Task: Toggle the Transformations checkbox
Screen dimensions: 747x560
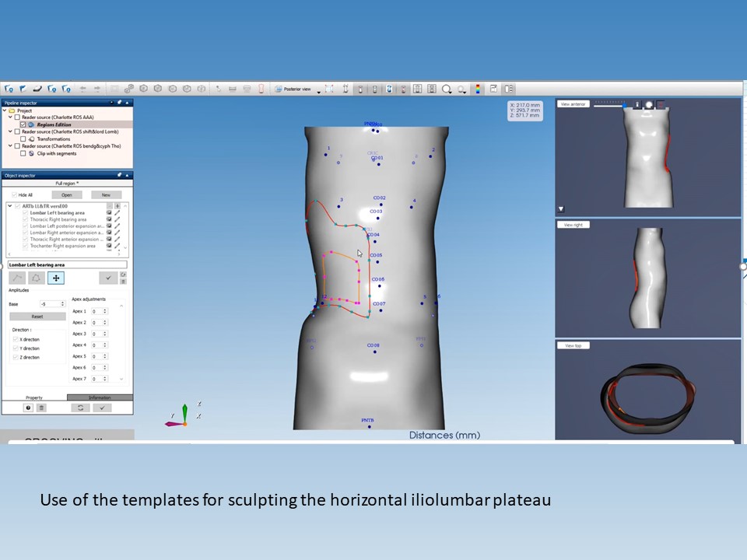Action: point(23,139)
